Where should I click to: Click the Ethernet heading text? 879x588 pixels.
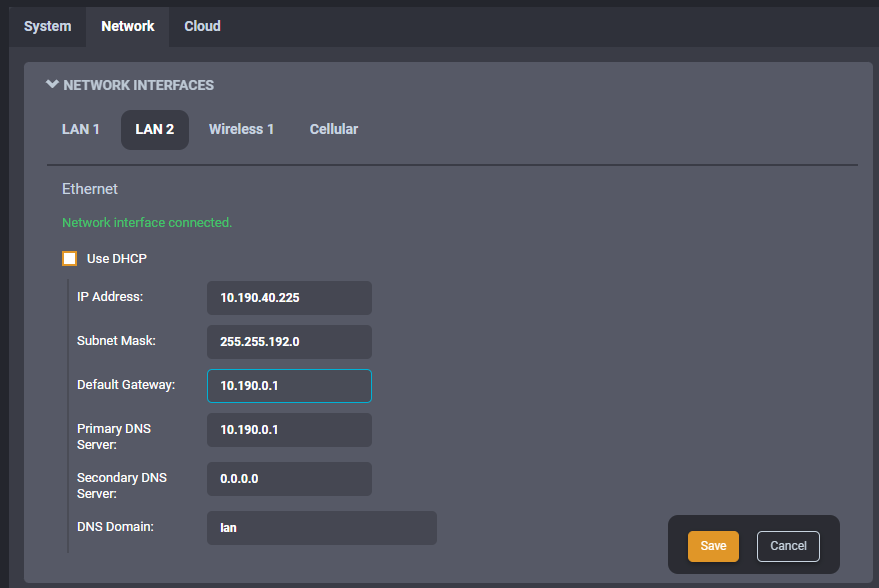point(90,189)
